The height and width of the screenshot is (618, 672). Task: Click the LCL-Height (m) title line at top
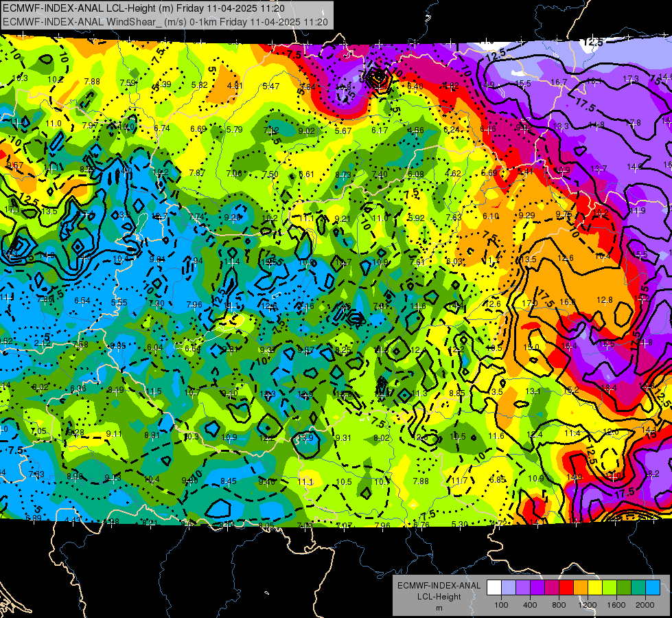pos(143,8)
